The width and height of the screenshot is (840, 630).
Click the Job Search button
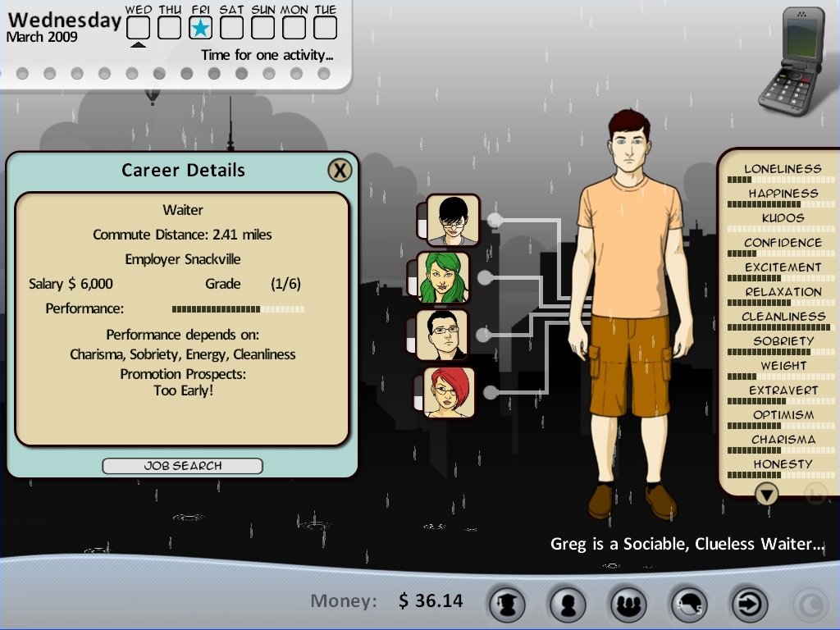(x=182, y=466)
